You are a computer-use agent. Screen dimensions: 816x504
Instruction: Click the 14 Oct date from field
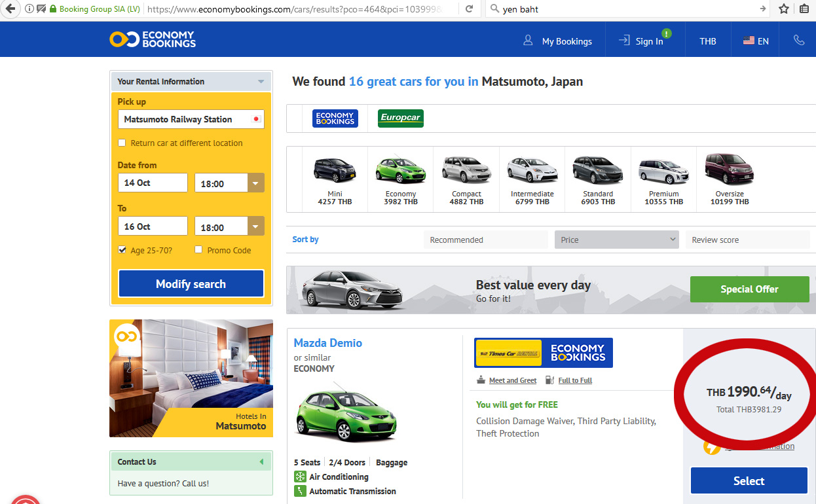[x=153, y=183]
